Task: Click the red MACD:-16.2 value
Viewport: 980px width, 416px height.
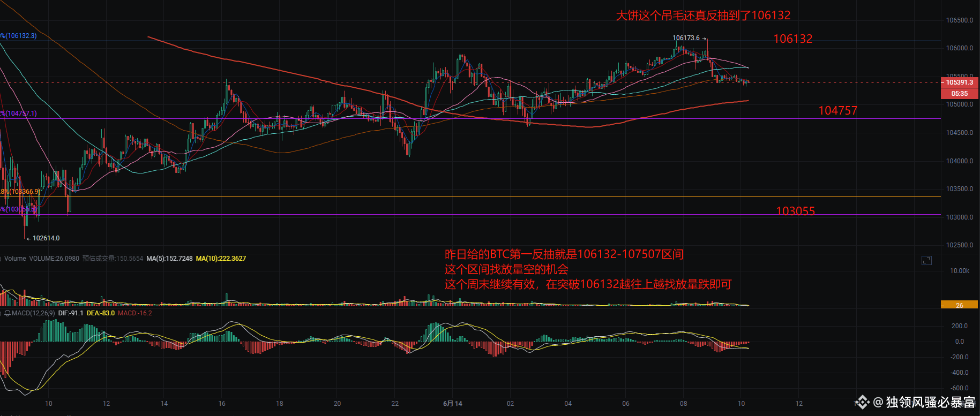Action: tap(135, 313)
